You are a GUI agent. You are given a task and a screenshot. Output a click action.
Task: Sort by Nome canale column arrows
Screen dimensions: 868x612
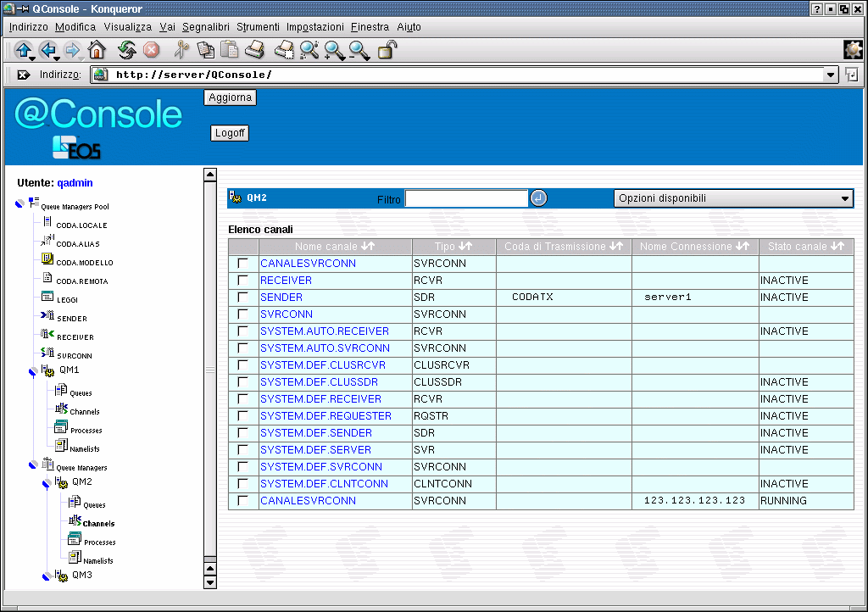(x=368, y=247)
